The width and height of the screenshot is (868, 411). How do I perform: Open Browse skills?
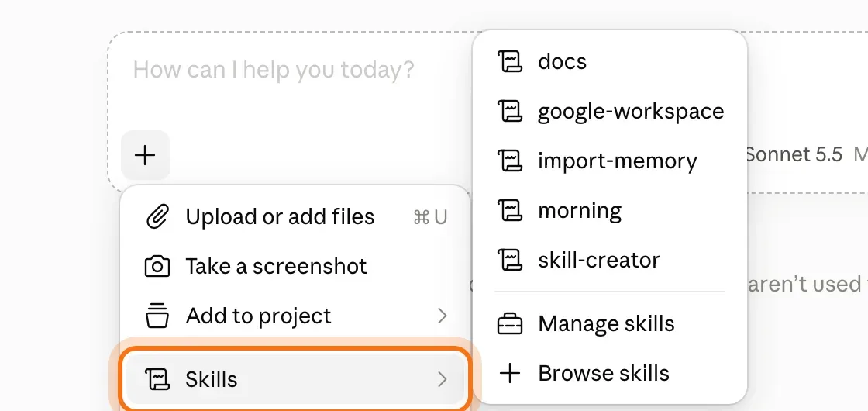[610, 374]
